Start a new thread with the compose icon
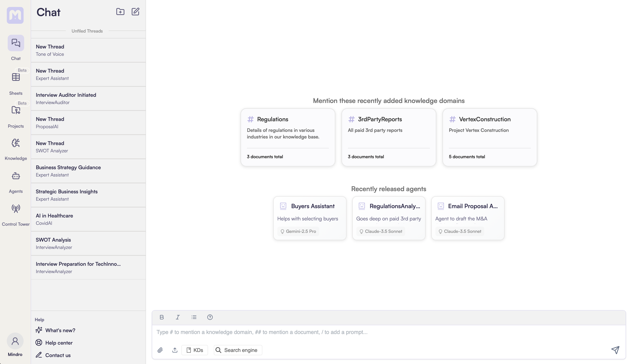 click(135, 12)
